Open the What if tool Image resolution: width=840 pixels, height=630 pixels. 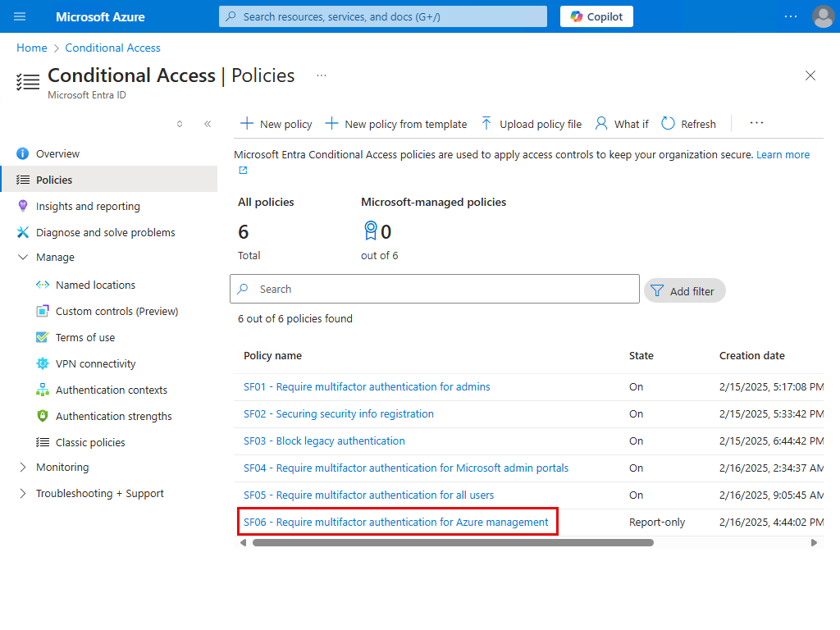tap(622, 124)
